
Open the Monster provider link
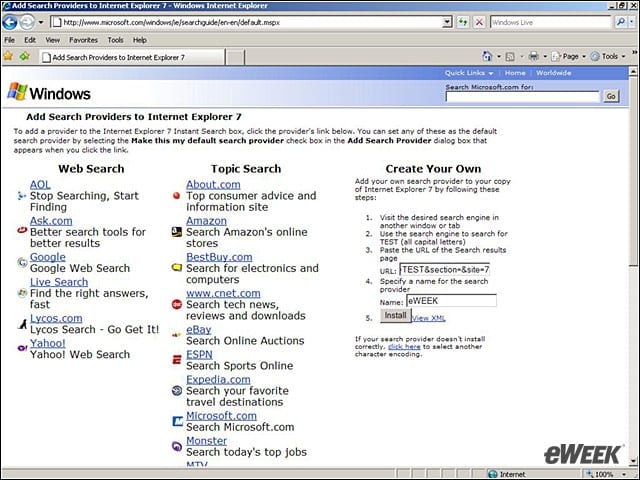(x=207, y=441)
